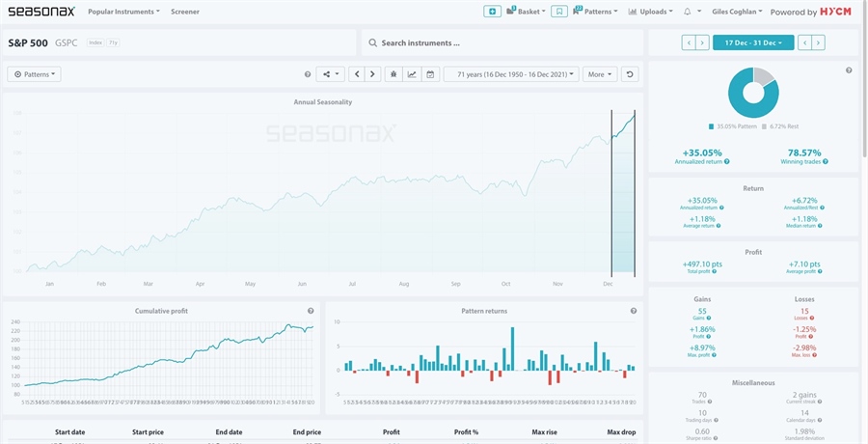
Task: Open the More dropdown
Action: [x=600, y=74]
